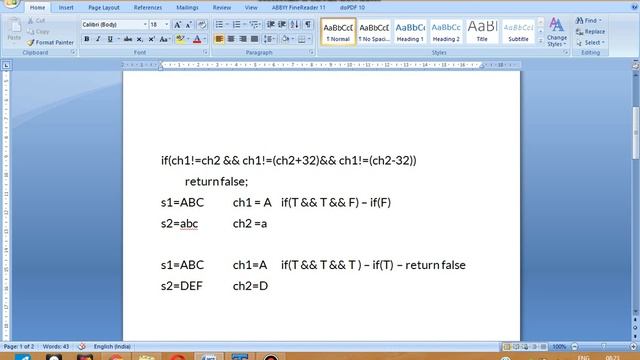Click the Format Painter brush

point(31,42)
